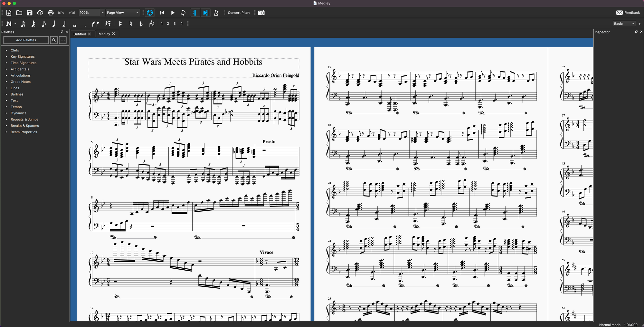The height and width of the screenshot is (327, 644).
Task: Click the Add Palettes button
Action: coord(26,40)
